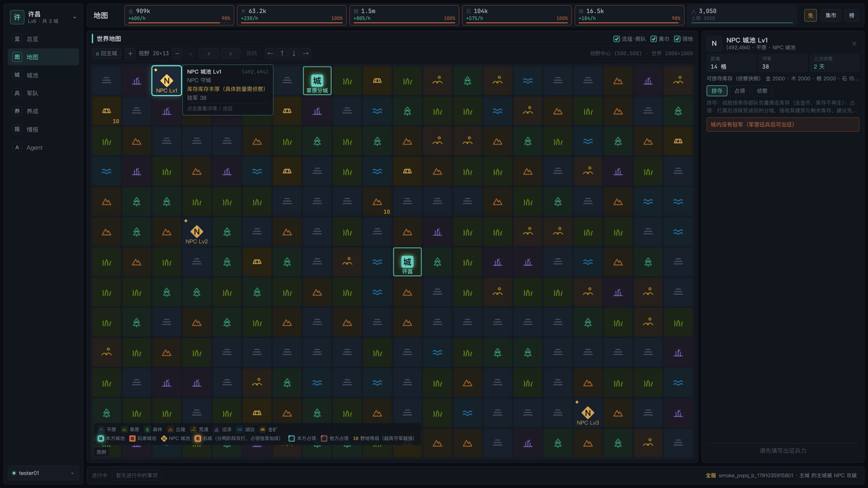Click the 人 population 3,050 indicator

click(x=742, y=15)
